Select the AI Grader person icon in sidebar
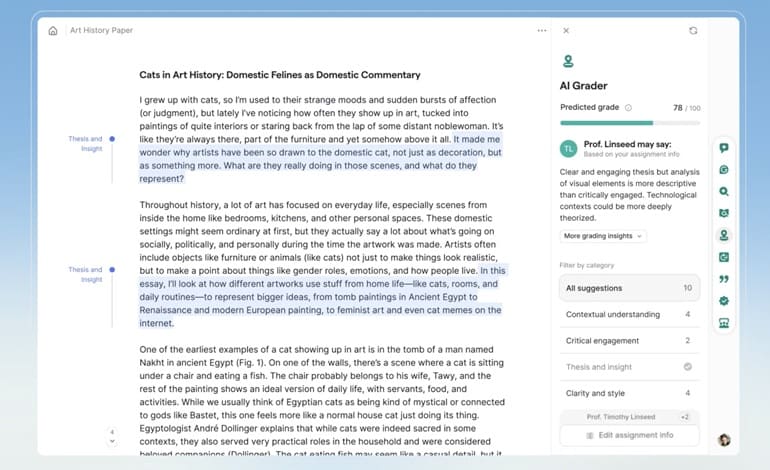The width and height of the screenshot is (770, 470). (724, 235)
